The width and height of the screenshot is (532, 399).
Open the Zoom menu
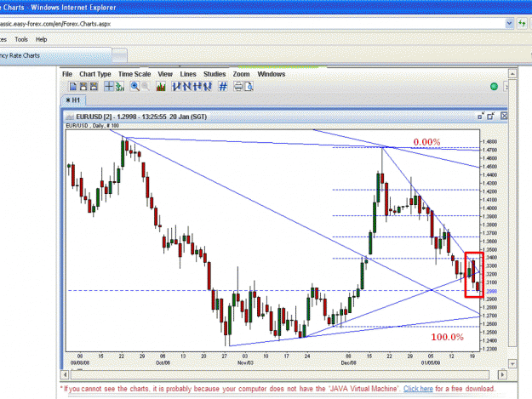coord(241,74)
